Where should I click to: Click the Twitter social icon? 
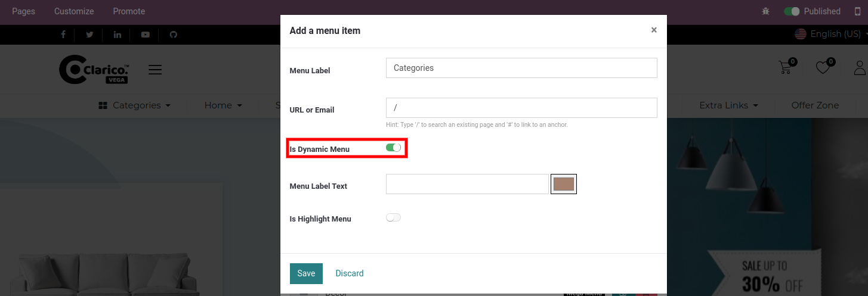point(89,35)
